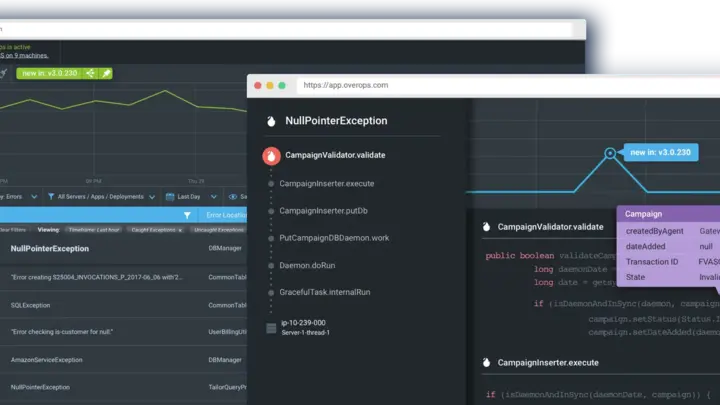
Task: Toggle the Timeframe: Last hour filter chip
Action: (95, 229)
